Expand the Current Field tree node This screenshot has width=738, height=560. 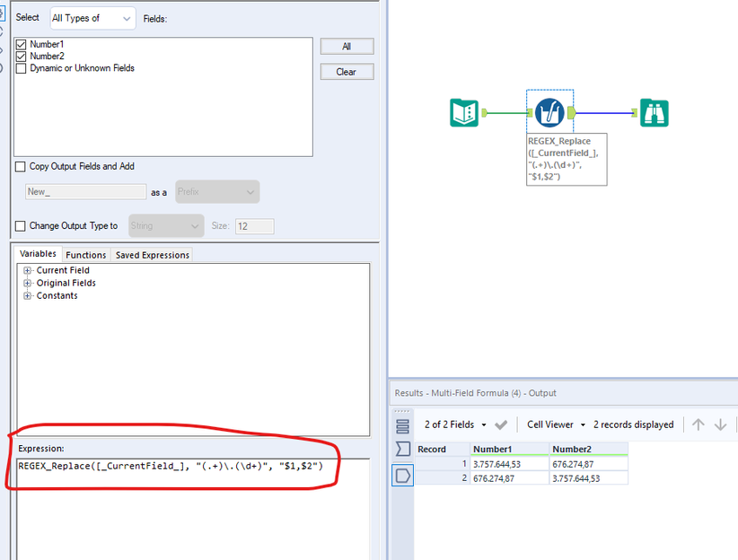pos(27,271)
